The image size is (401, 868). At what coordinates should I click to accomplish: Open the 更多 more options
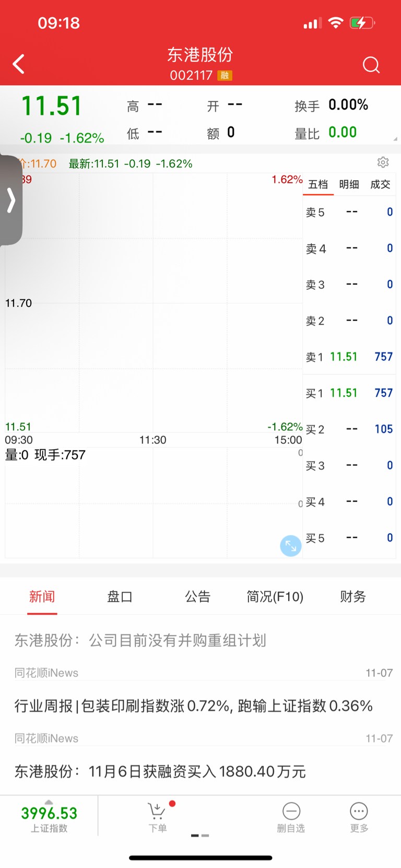point(359,817)
